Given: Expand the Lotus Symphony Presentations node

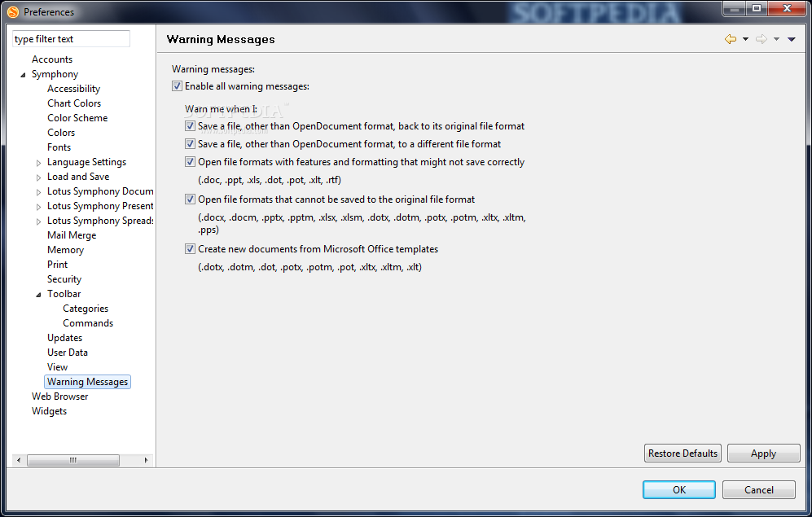Looking at the screenshot, I should pyautogui.click(x=38, y=207).
